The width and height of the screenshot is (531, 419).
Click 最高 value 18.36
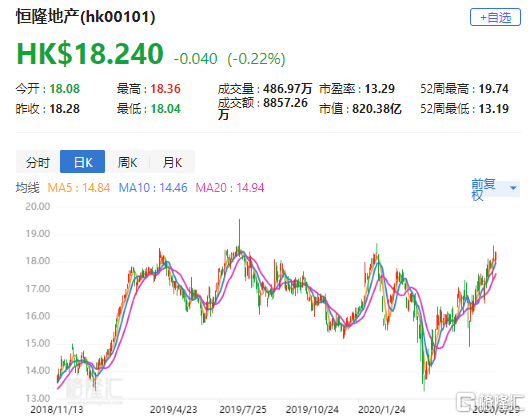click(166, 89)
